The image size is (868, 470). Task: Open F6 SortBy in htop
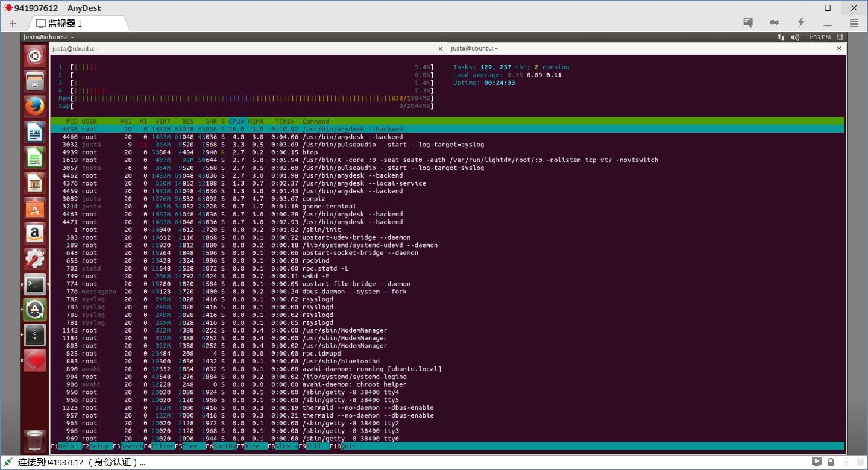click(220, 446)
